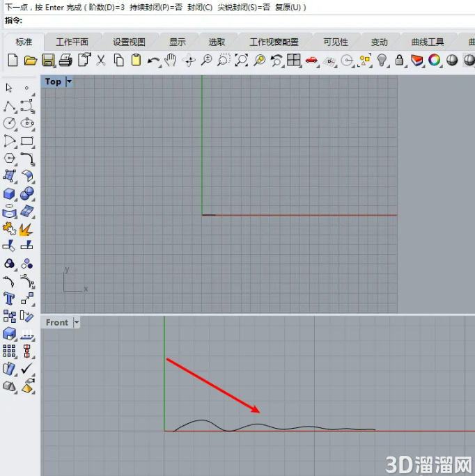475x476 pixels.
Task: Create a new file with the New icon
Action: (x=13, y=60)
